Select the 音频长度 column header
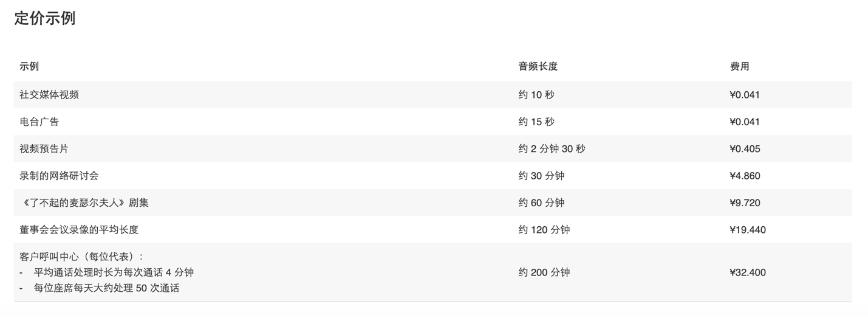868x315 pixels. (538, 66)
